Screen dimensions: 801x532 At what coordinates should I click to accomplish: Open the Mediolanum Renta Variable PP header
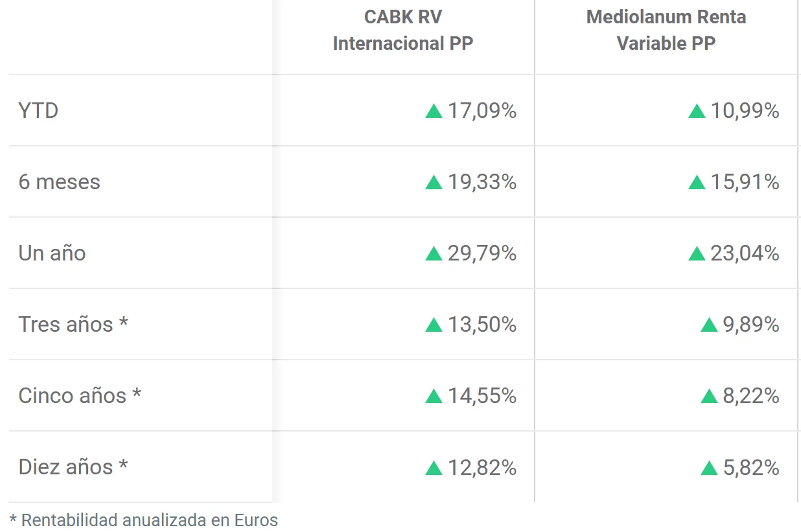[x=666, y=30]
